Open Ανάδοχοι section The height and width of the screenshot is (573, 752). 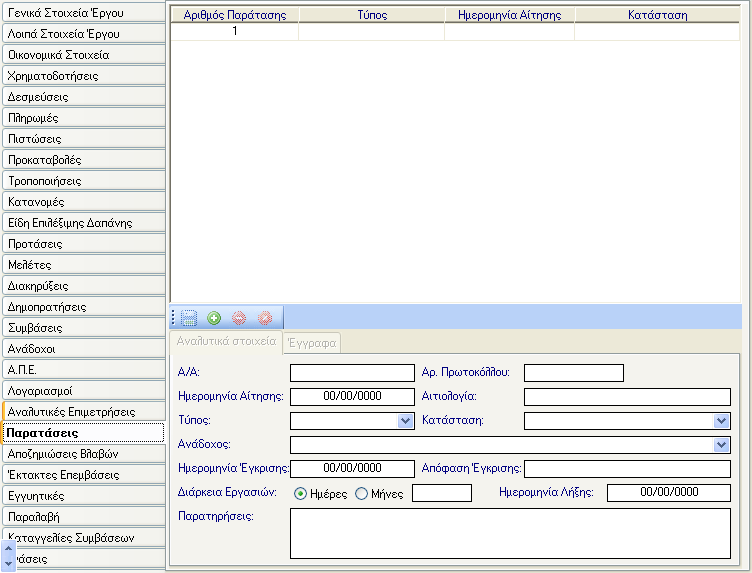coord(84,349)
